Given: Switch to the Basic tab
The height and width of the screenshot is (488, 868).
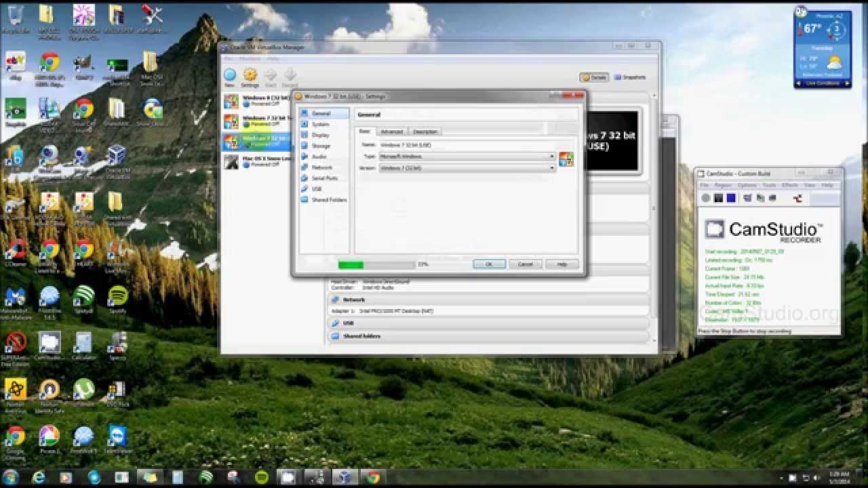Looking at the screenshot, I should pyautogui.click(x=365, y=131).
